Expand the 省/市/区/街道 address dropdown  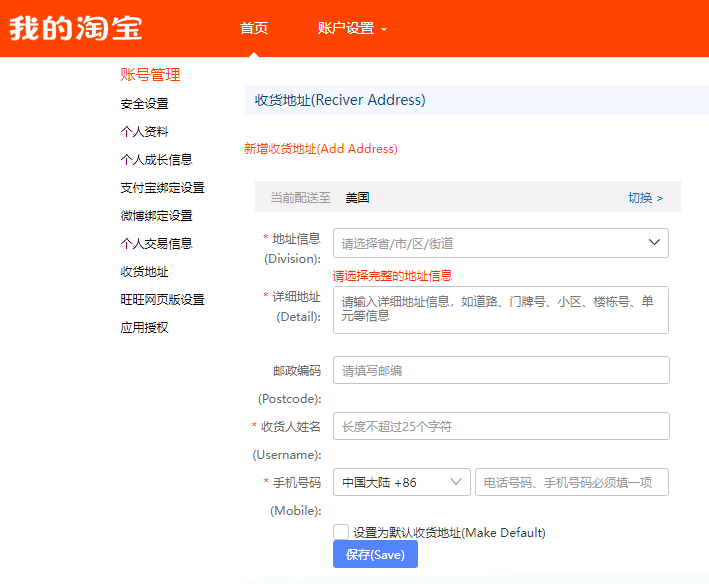point(501,243)
